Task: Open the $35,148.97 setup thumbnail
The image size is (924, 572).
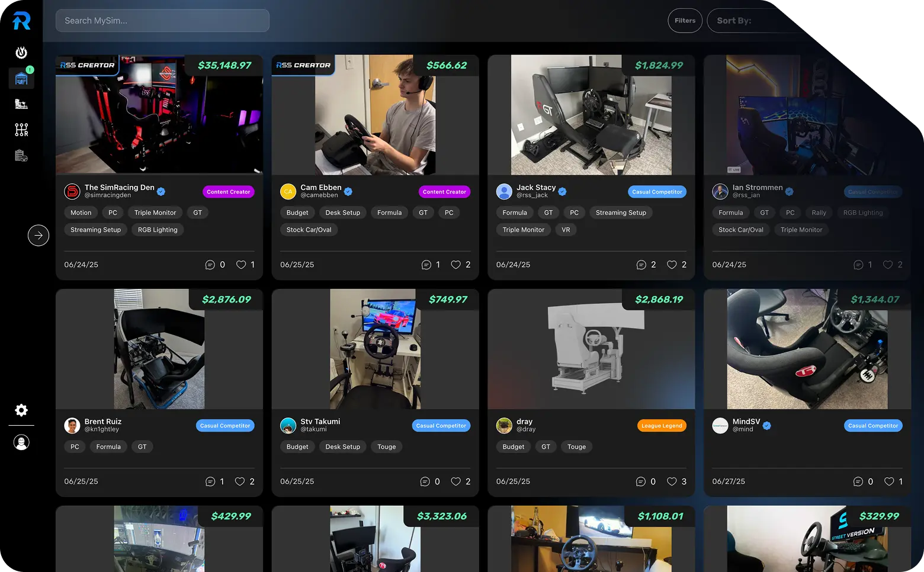Action: point(159,115)
